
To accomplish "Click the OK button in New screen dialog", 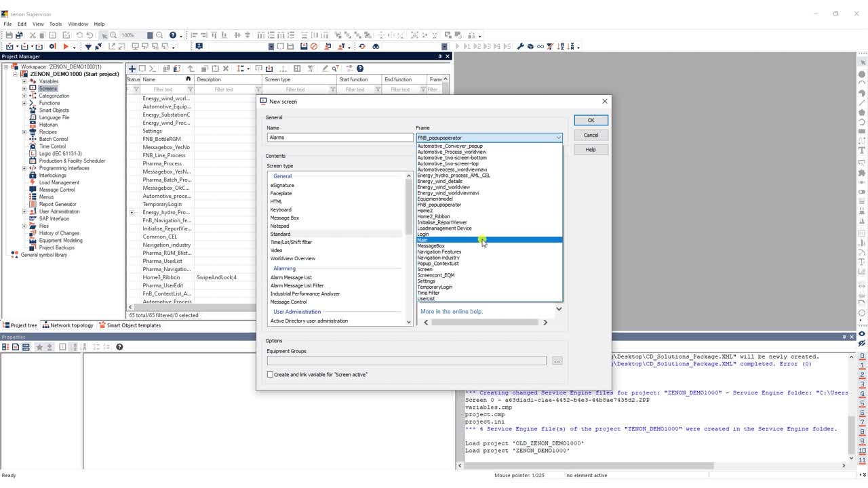I will tap(591, 120).
